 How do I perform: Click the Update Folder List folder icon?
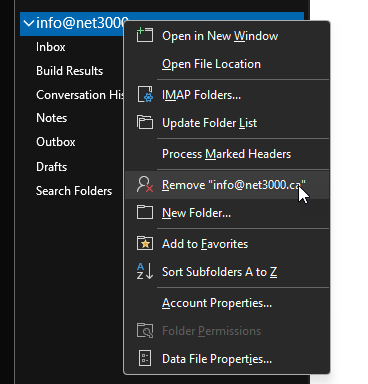click(x=145, y=122)
